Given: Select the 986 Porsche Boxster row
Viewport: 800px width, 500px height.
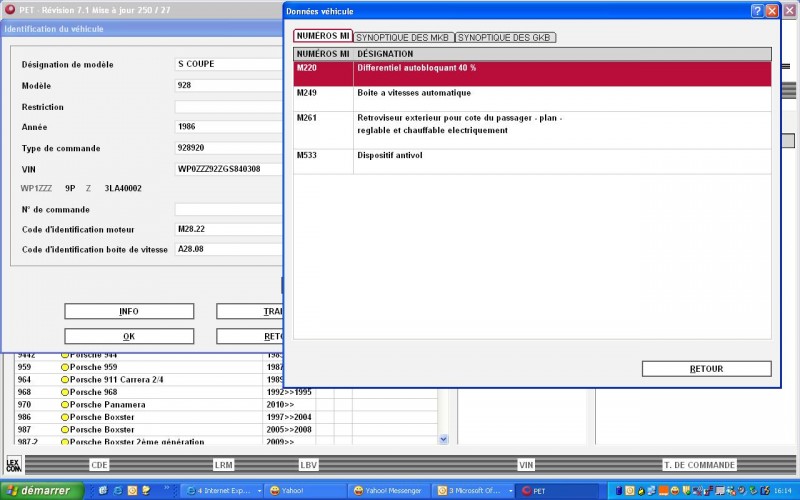Looking at the screenshot, I should [226, 417].
